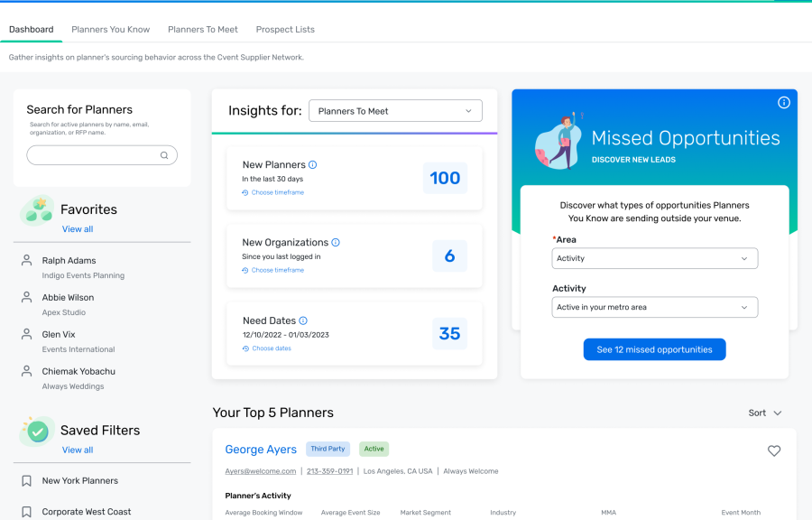Click the Favorites leaf icon in the sidebar

click(36, 209)
